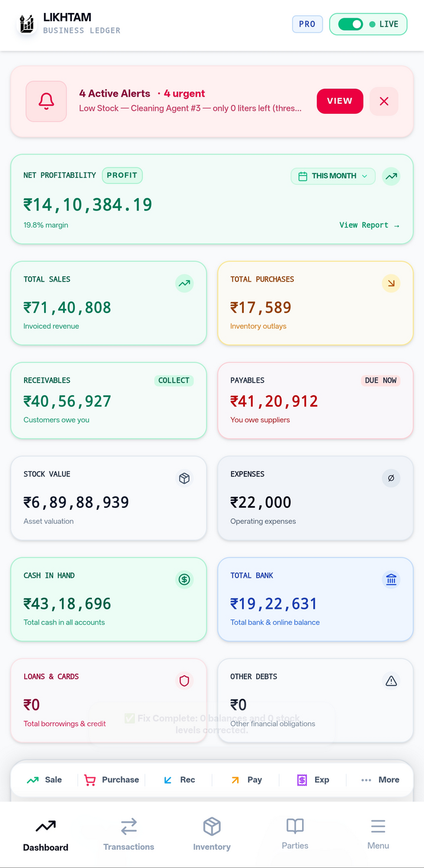Image resolution: width=424 pixels, height=868 pixels.
Task: Switch to the Inventory tab
Action: (212, 834)
